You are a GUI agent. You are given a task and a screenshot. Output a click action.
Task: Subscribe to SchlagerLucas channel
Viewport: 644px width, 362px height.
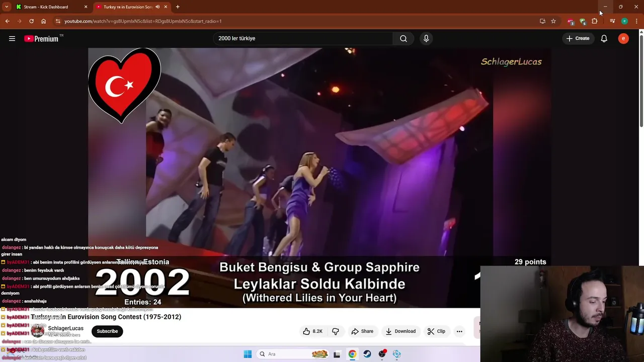point(107,331)
